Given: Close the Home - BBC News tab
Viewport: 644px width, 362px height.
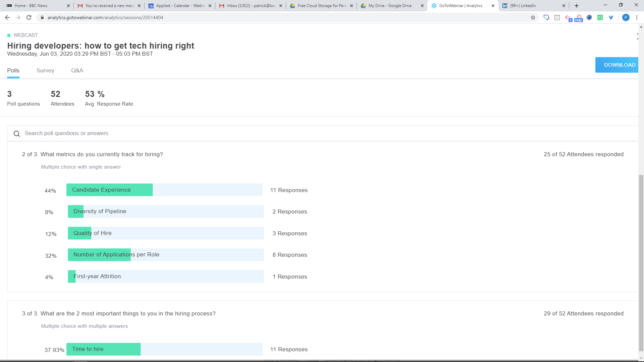Looking at the screenshot, I should (x=68, y=6).
